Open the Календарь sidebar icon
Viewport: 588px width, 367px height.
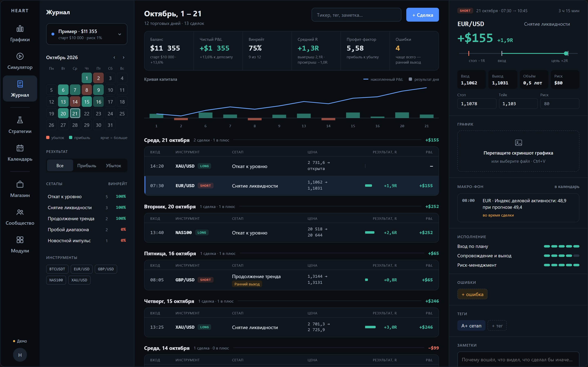coord(20,148)
